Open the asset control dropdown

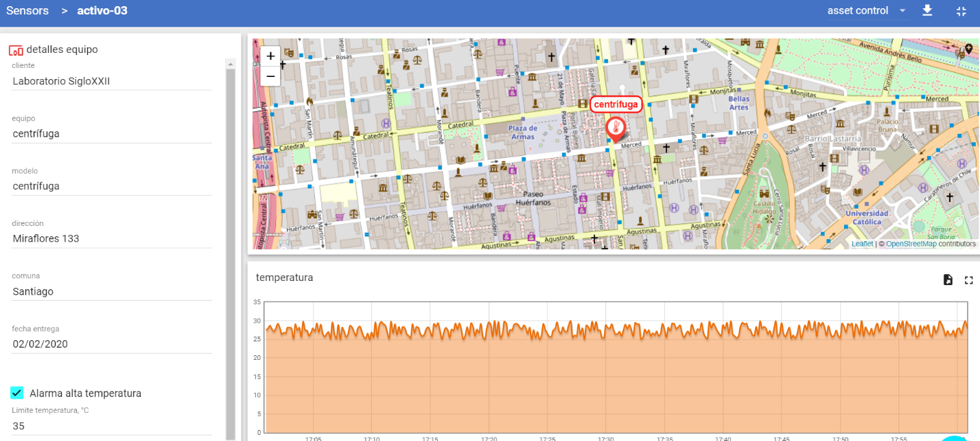866,11
